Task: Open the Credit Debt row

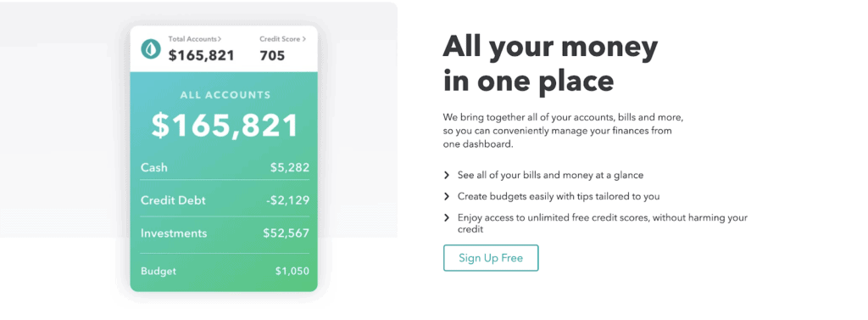Action: pyautogui.click(x=225, y=200)
